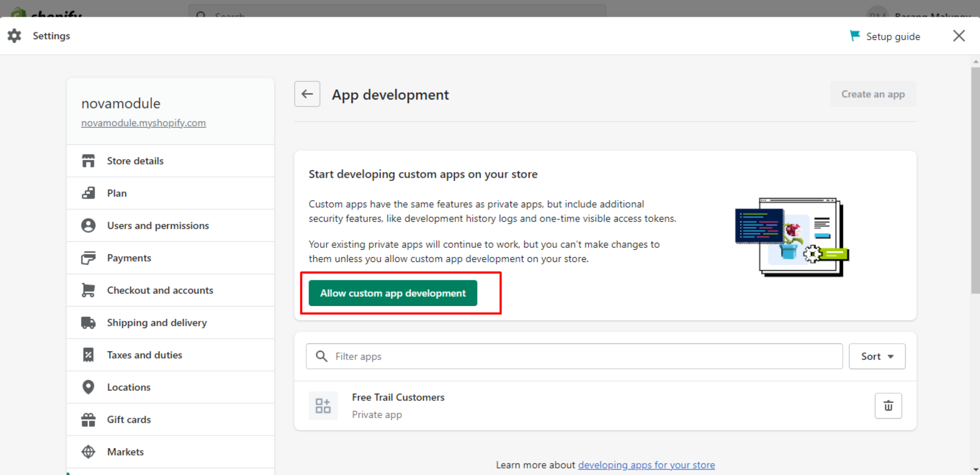980x475 pixels.
Task: Click the Gift cards present icon
Action: pyautogui.click(x=88, y=420)
